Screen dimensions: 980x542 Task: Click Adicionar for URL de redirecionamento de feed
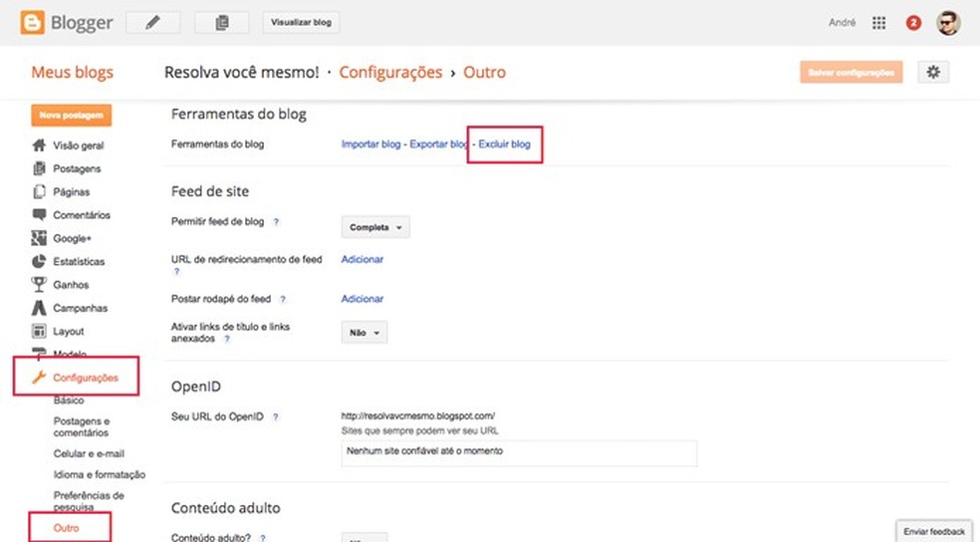(362, 259)
